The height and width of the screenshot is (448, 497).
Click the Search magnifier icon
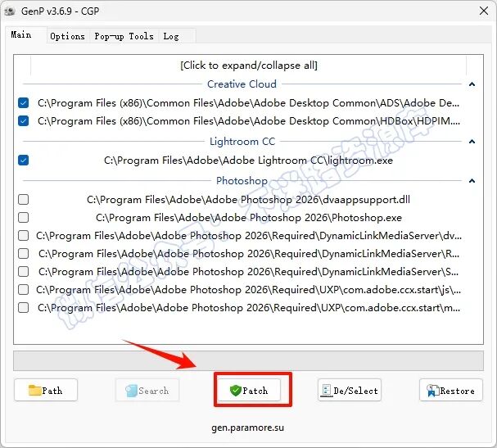click(131, 391)
